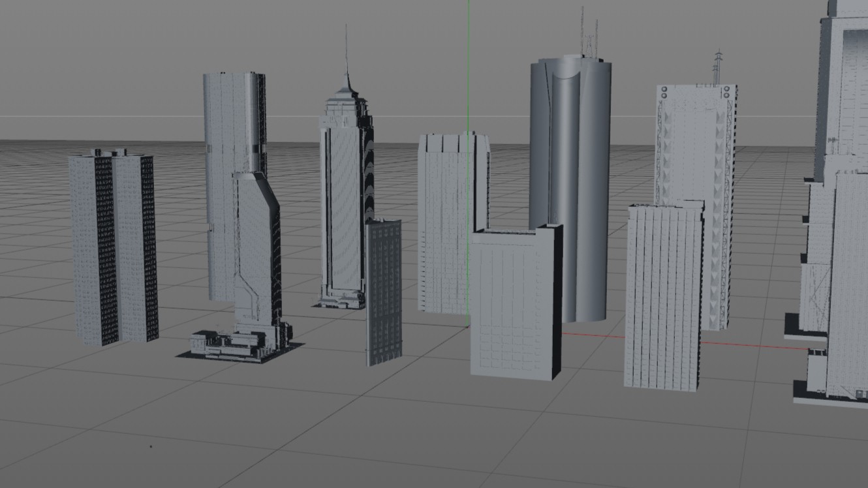868x488 pixels.
Task: Pick the spired Art Deco skyscraper
Action: pos(343,196)
